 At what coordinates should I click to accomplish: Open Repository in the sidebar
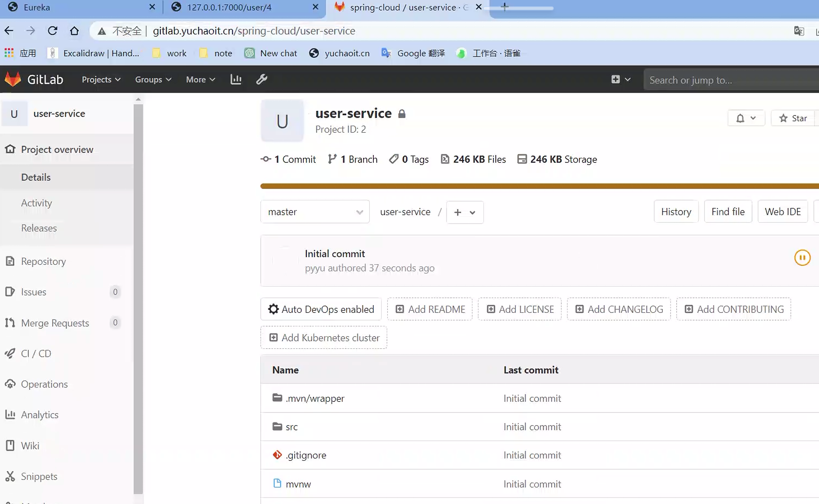tap(43, 261)
